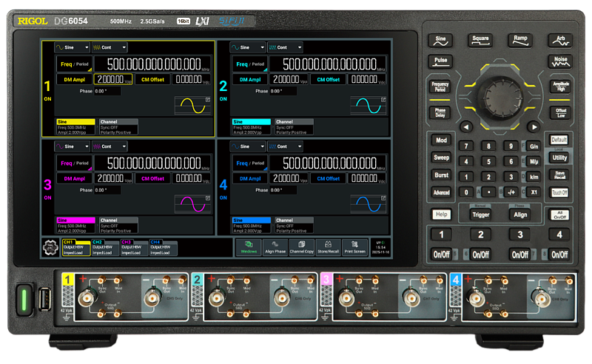Viewport: 592px width, 364px height.
Task: Select channel 3 CM Offset 0.000,00 field
Action: tap(191, 178)
